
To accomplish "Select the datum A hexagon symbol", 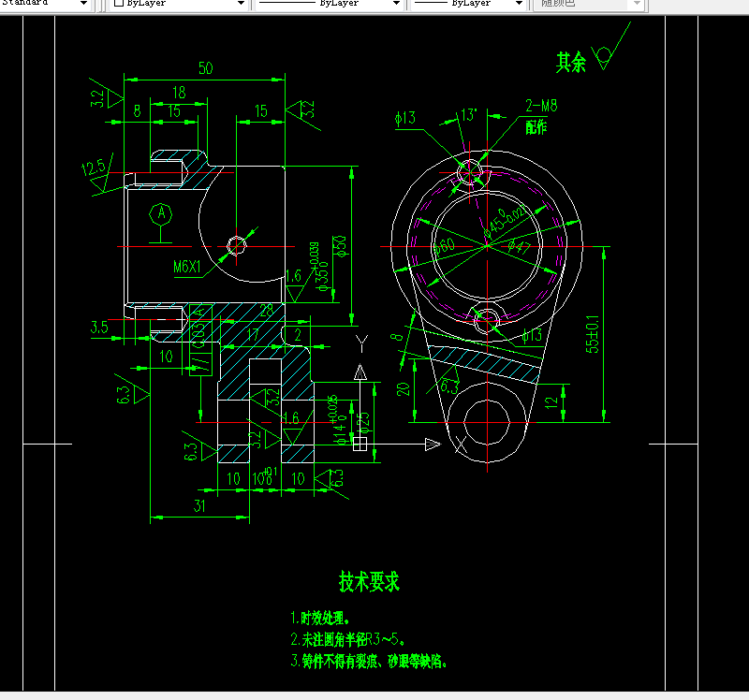I will tap(161, 213).
